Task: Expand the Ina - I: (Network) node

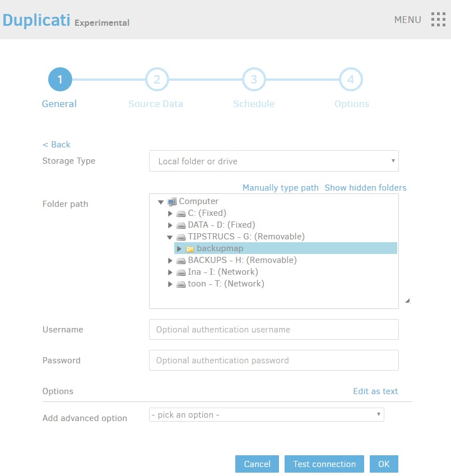Action: click(170, 272)
